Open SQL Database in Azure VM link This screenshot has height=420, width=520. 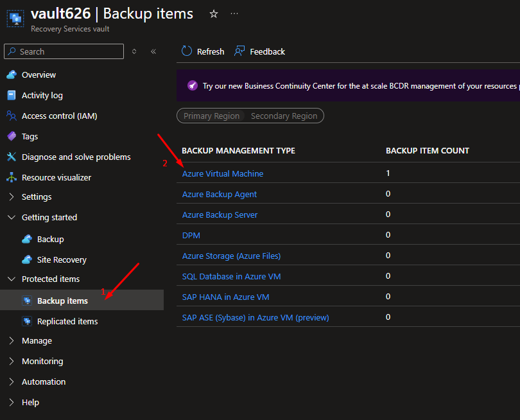231,276
